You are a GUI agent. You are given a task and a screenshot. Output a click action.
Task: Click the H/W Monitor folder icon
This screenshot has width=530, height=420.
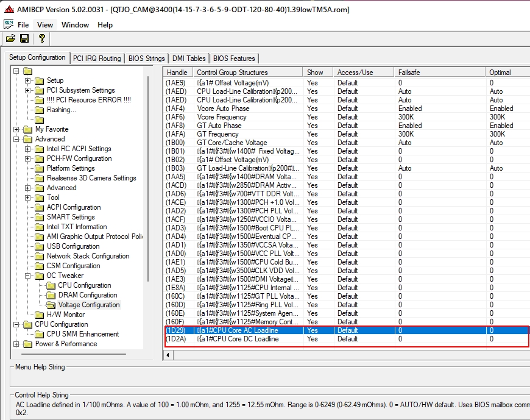(40, 315)
